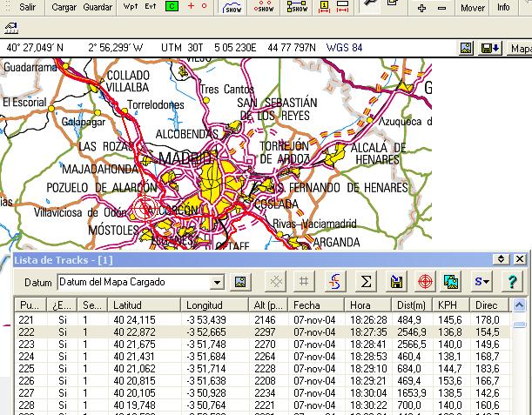Toggle track list window roll-up arrows
Image resolution: width=532 pixels, height=415 pixels.
(501, 259)
